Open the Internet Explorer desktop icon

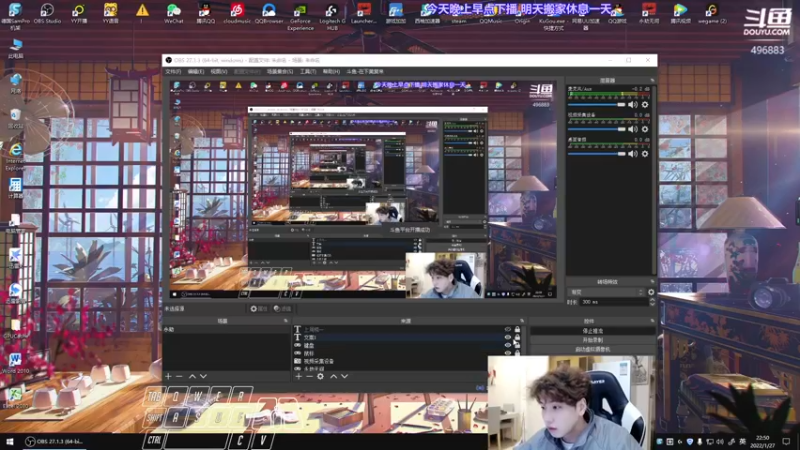[15, 156]
